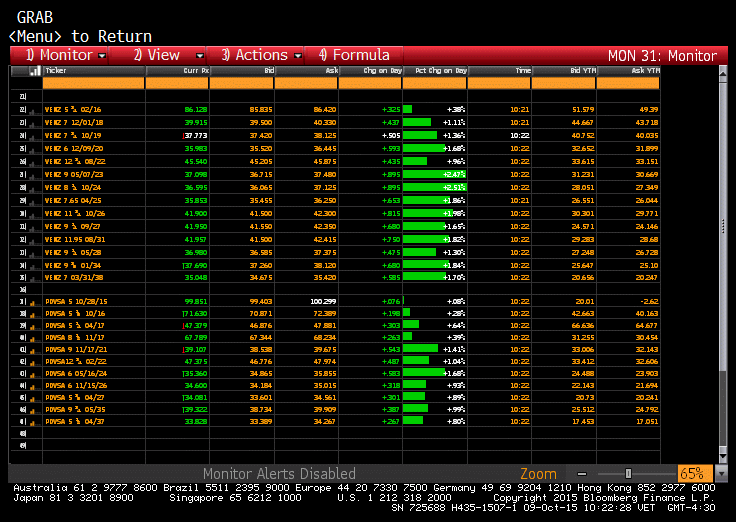Click the current price 86.128

pyautogui.click(x=196, y=109)
